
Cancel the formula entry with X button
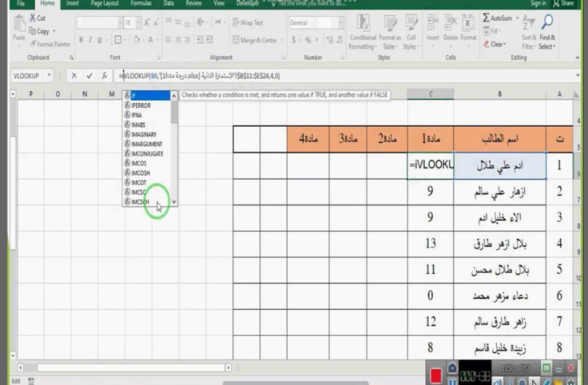(74, 76)
